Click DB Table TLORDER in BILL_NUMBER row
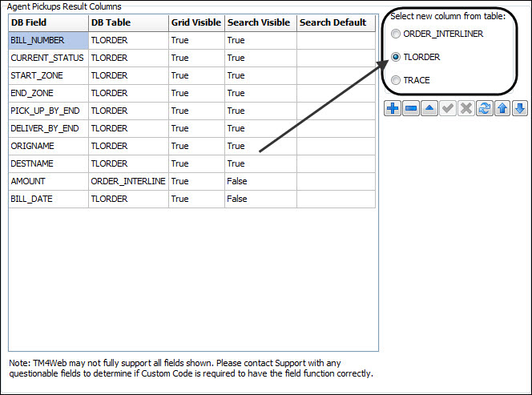The width and height of the screenshot is (532, 395). (x=128, y=40)
